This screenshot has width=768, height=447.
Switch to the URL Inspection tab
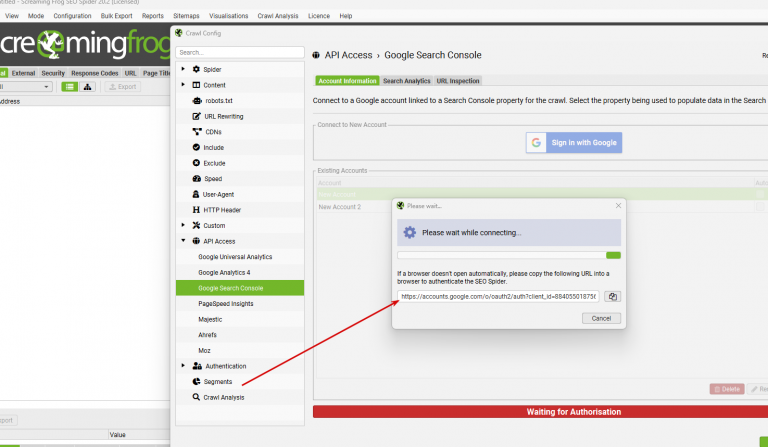tap(458, 81)
